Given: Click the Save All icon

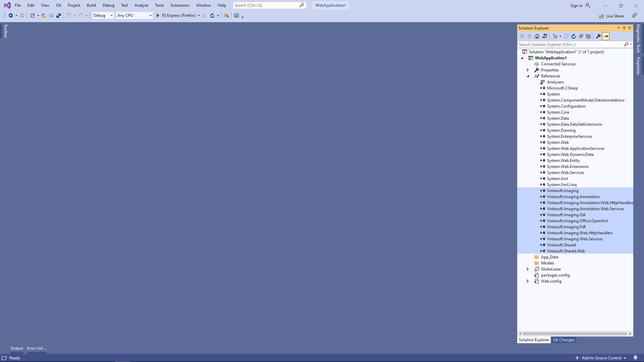Looking at the screenshot, I should pos(58,15).
